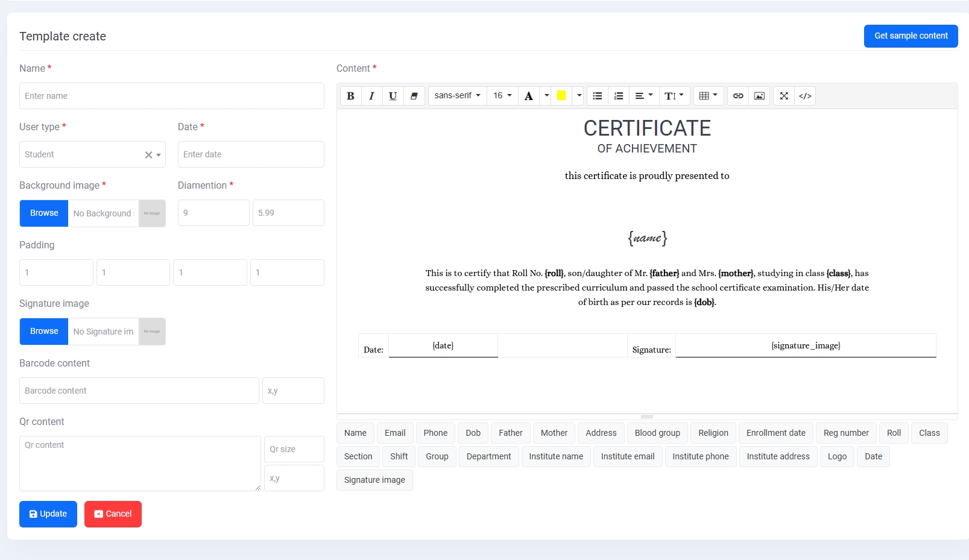Click the Enter name input field
This screenshot has width=969, height=560.
tap(171, 96)
